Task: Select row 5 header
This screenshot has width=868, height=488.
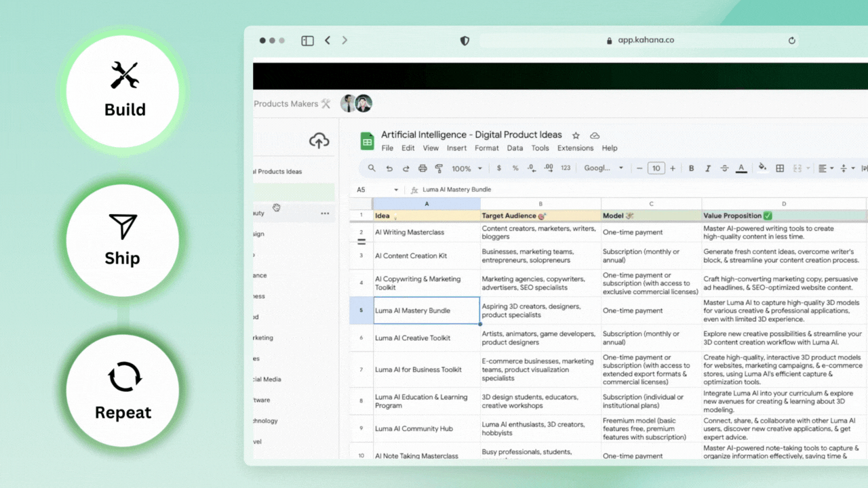Action: (361, 310)
